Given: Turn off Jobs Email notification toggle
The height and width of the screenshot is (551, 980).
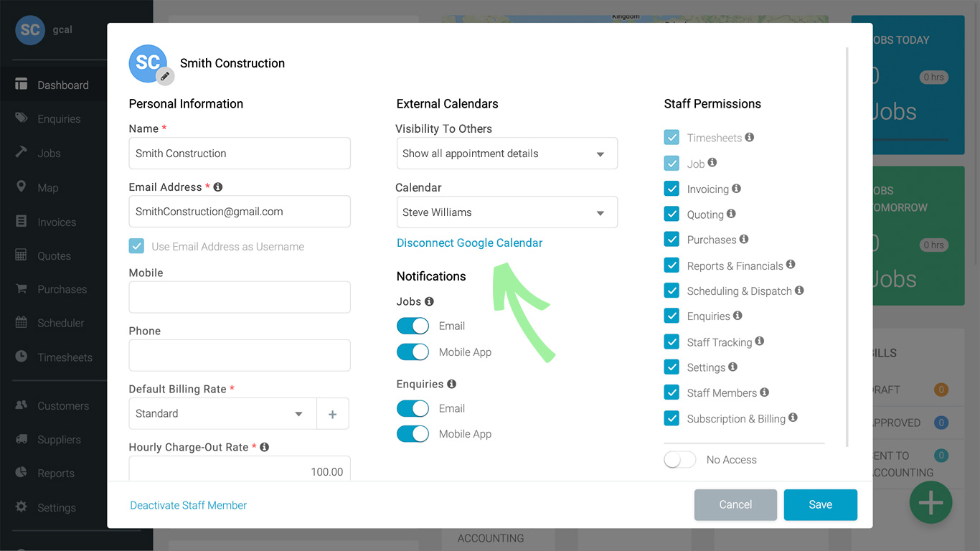Looking at the screenshot, I should (413, 326).
